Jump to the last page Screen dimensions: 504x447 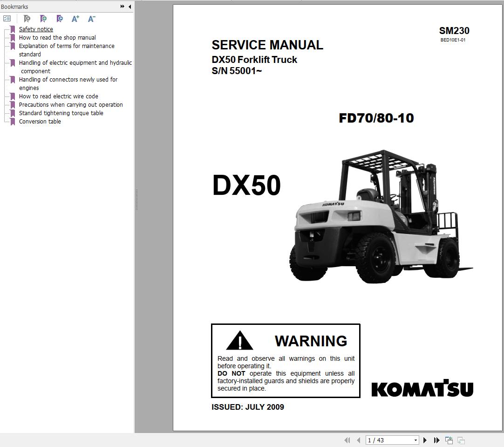point(436,440)
